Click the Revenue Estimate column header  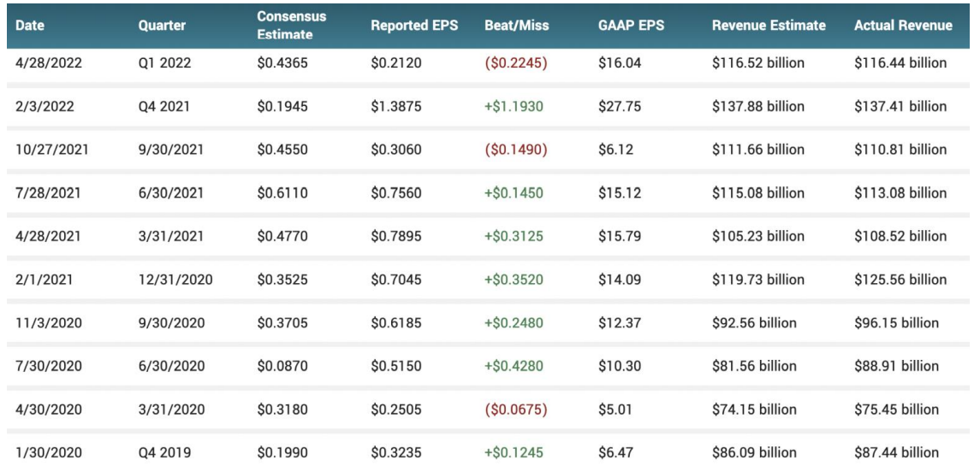[x=769, y=26]
